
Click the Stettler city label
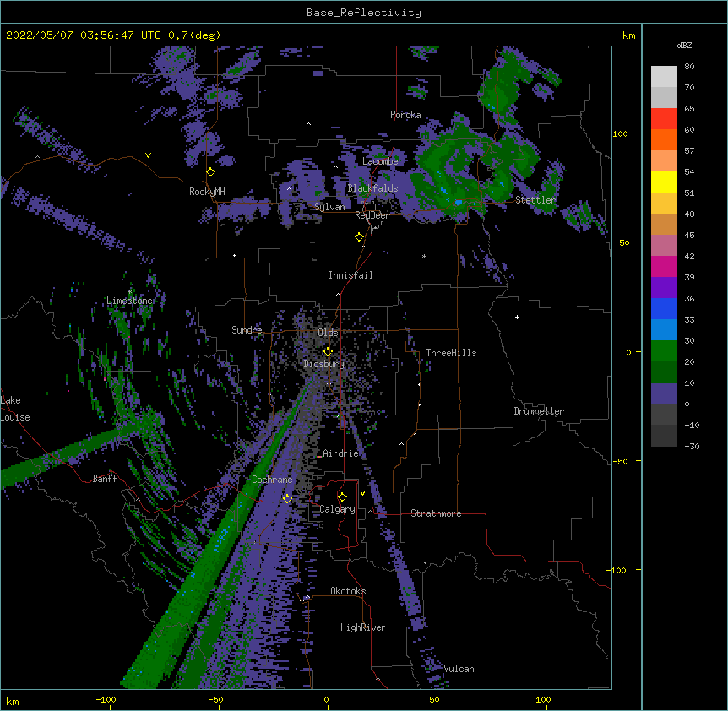pos(535,200)
